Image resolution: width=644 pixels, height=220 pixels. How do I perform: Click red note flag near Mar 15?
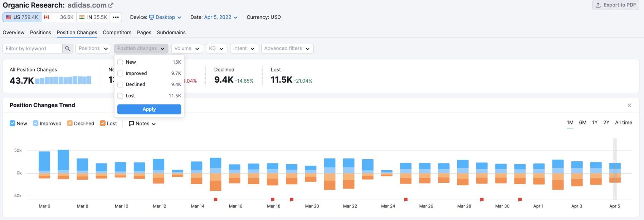pyautogui.click(x=215, y=199)
